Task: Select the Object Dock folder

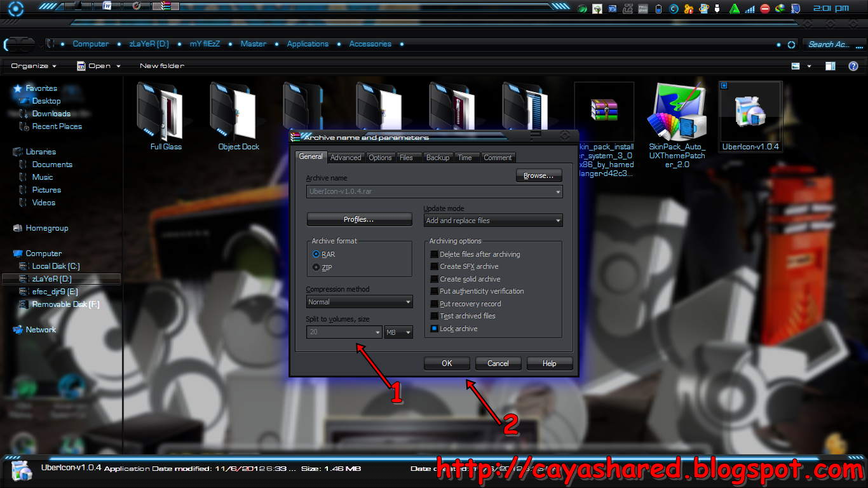Action: pos(238,116)
